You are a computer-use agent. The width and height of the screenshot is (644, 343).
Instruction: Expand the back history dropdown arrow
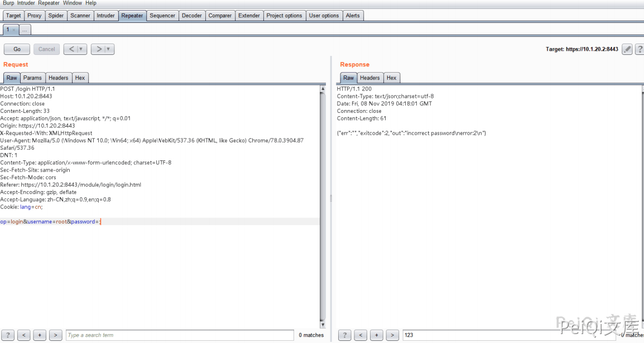tap(81, 49)
